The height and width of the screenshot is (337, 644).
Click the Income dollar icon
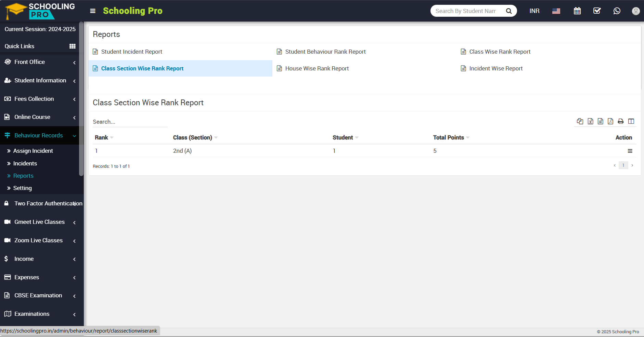(6, 259)
